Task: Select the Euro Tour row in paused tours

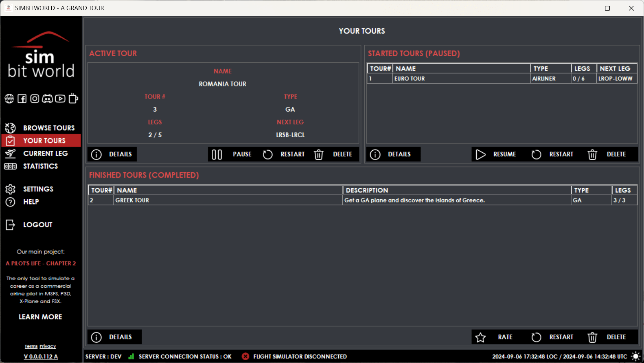Action: pyautogui.click(x=461, y=79)
